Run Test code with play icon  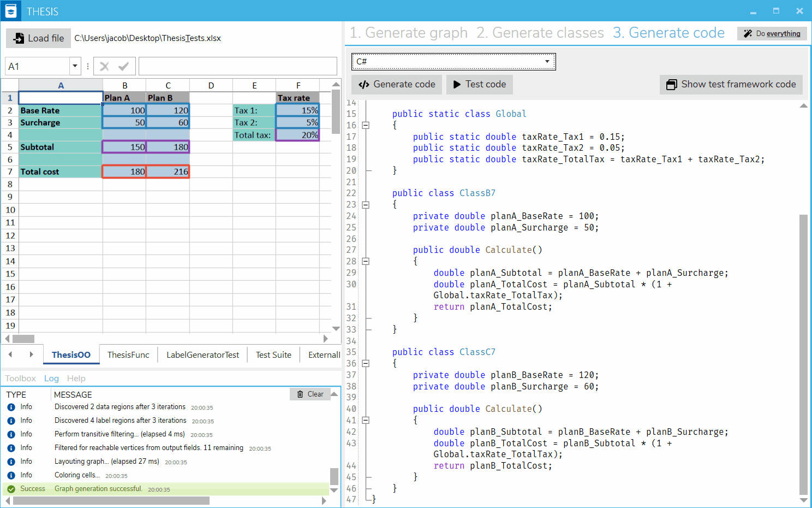479,84
